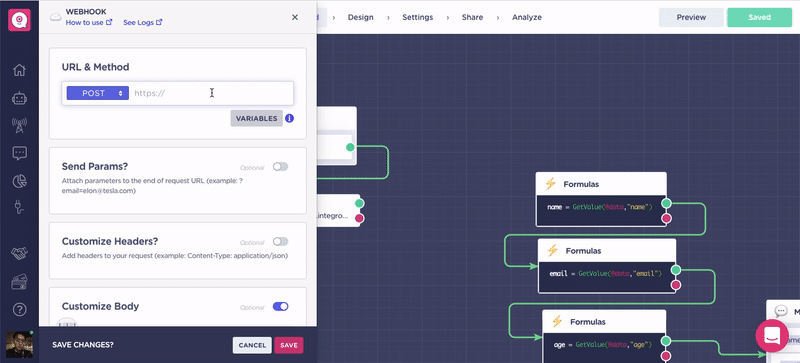Go to the Design step

(x=361, y=17)
